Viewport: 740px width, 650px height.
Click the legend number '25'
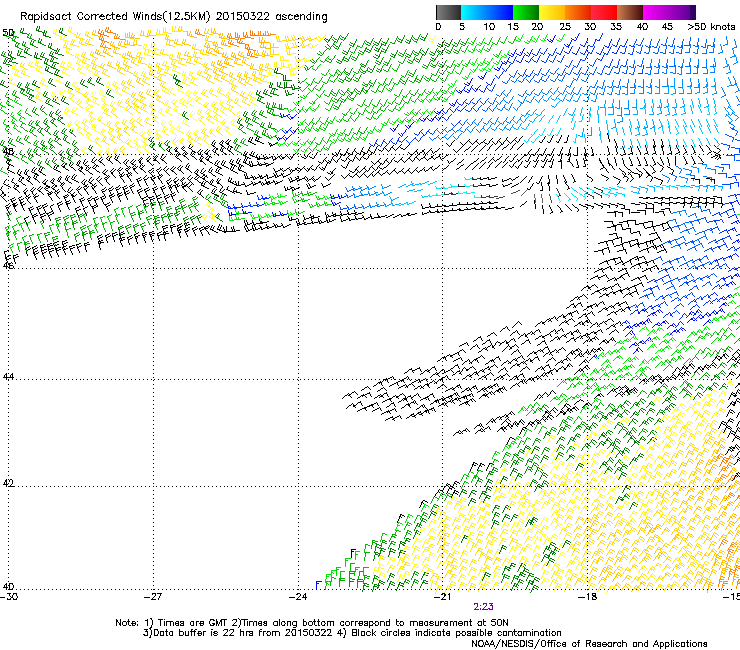click(565, 27)
